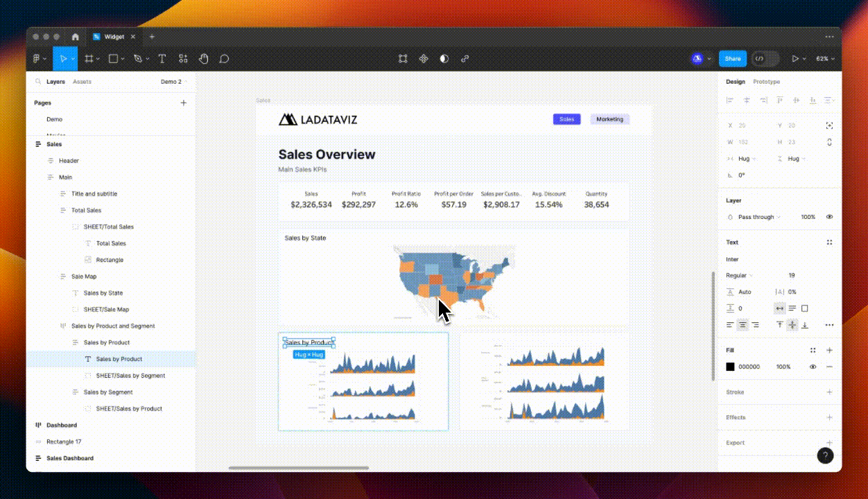This screenshot has height=499, width=868.
Task: Open the Present play options chevron
Action: pos(804,59)
